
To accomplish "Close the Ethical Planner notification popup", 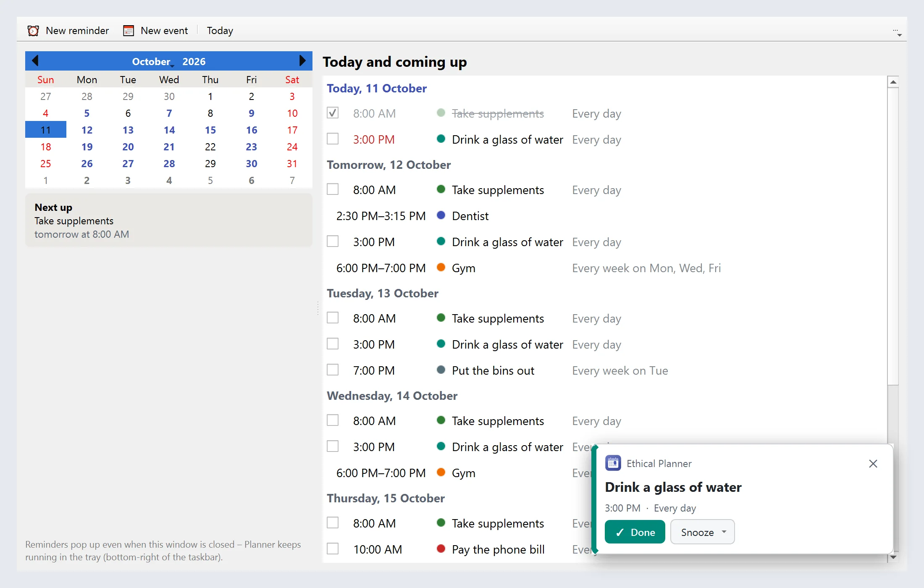I will 873,464.
